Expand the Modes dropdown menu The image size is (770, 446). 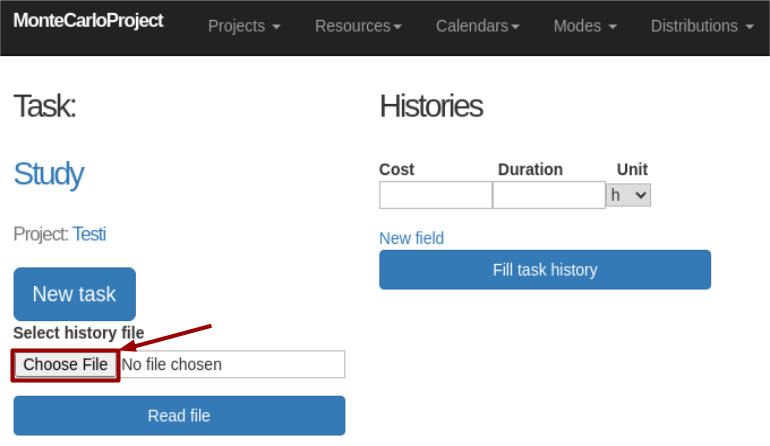(x=585, y=26)
